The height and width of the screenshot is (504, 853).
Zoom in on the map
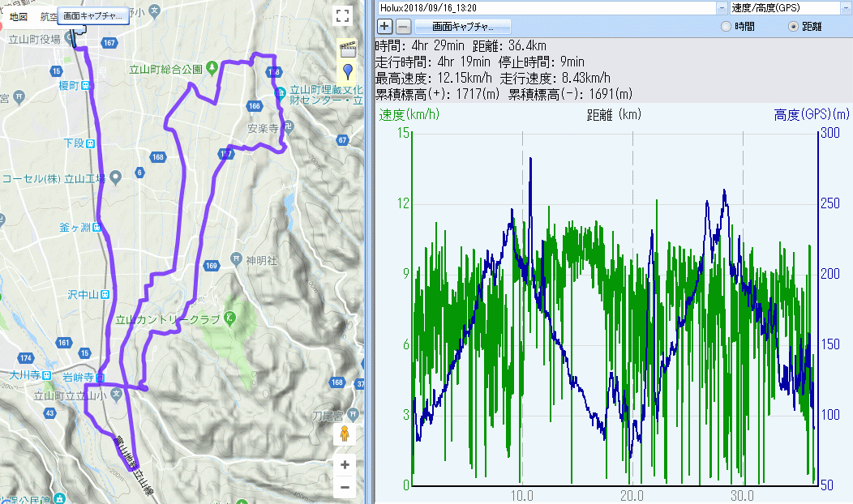345,464
